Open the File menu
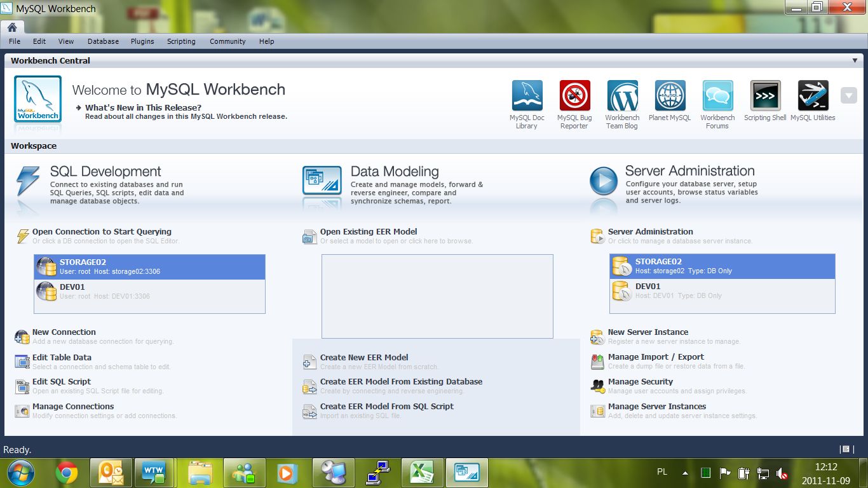The image size is (868, 488). [15, 41]
